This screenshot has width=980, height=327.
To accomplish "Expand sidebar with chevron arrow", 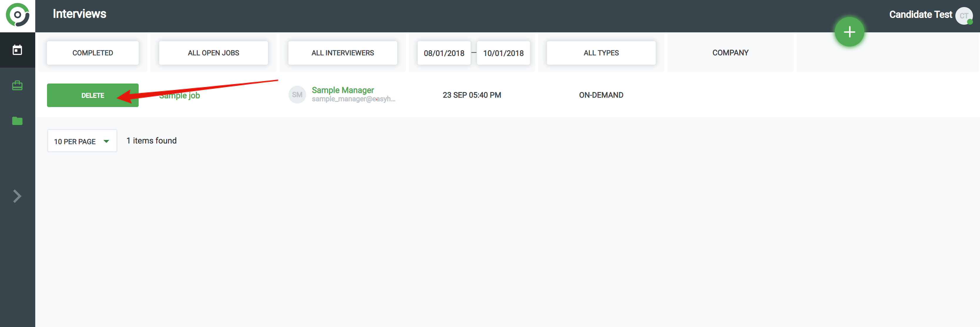I will click(x=17, y=196).
